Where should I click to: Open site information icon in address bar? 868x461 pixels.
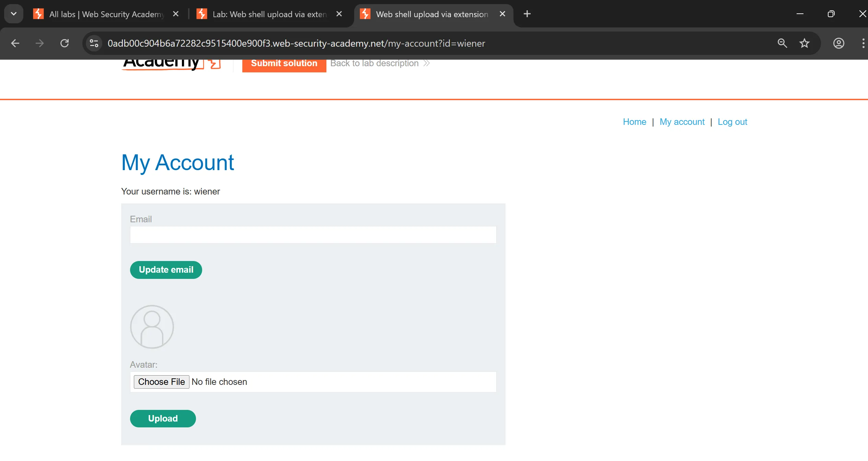pos(94,43)
